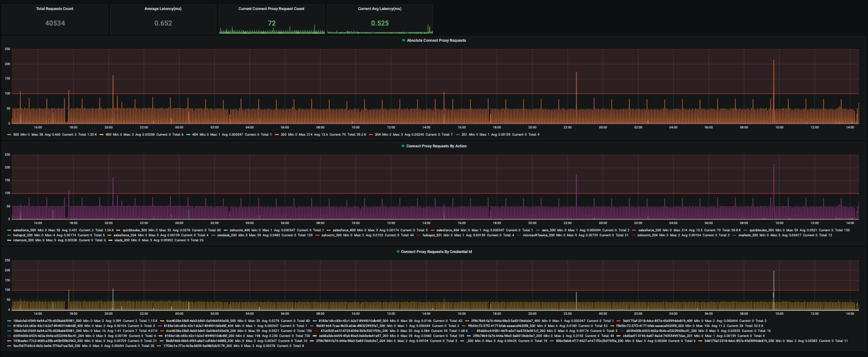Click the 0.525 current avg latency value
Viewport: 868px width, 357px height.
(379, 23)
